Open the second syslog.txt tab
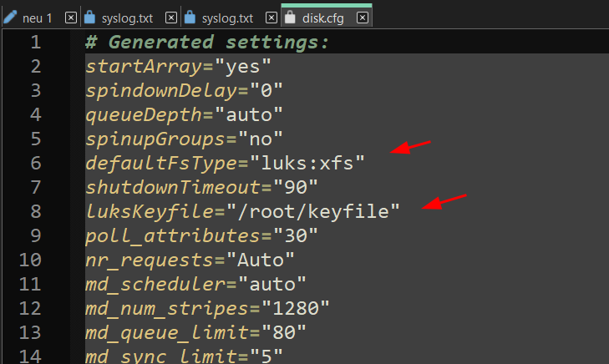 [227, 18]
